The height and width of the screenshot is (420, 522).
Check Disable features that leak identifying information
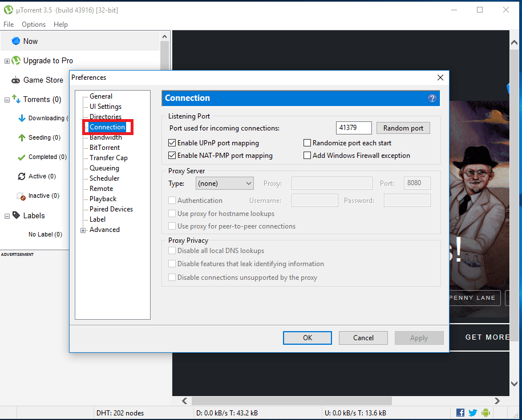coord(172,264)
